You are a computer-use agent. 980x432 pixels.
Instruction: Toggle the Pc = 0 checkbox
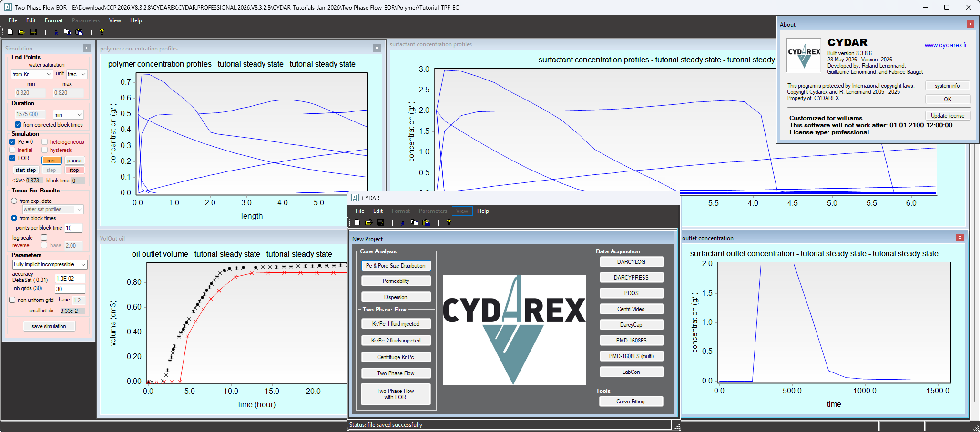(12, 142)
